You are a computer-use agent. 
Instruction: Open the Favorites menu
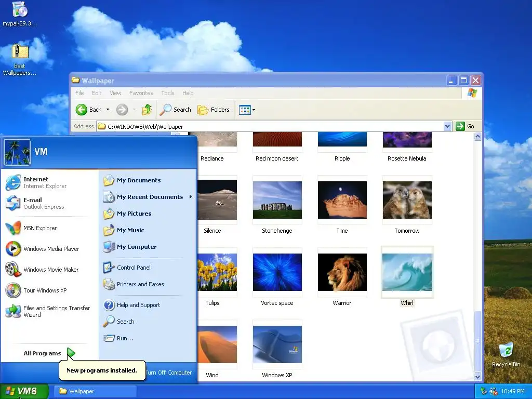coord(141,93)
